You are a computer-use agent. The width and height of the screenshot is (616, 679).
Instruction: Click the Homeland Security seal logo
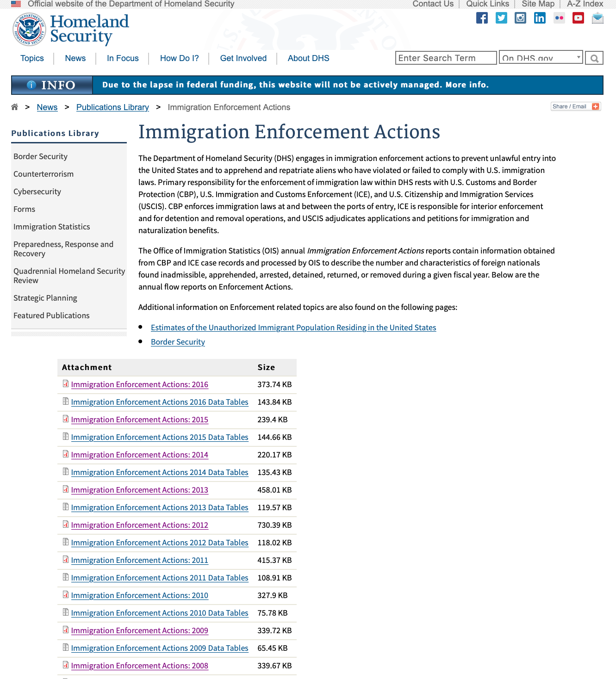[x=29, y=30]
